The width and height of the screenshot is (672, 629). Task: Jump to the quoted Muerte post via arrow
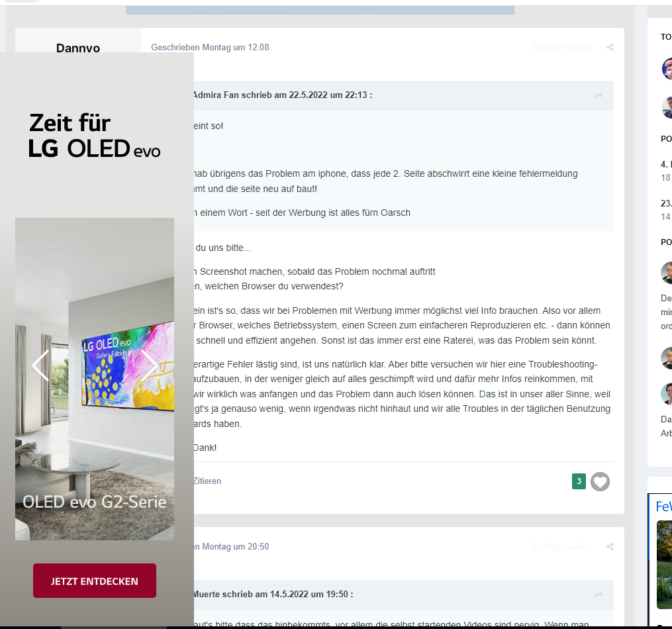pyautogui.click(x=599, y=595)
